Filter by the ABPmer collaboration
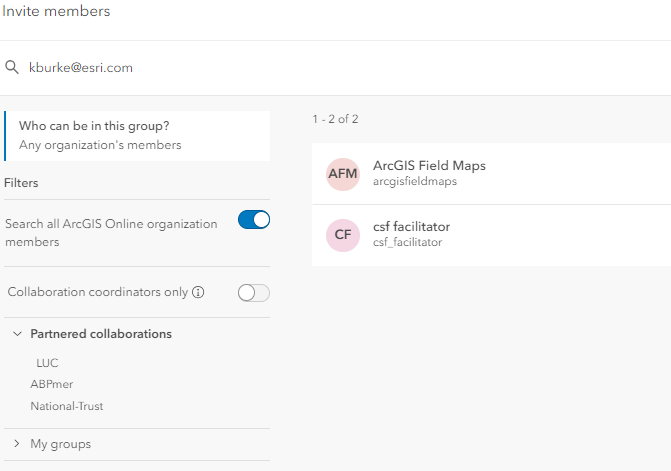The height and width of the screenshot is (471, 671). pyautogui.click(x=52, y=384)
